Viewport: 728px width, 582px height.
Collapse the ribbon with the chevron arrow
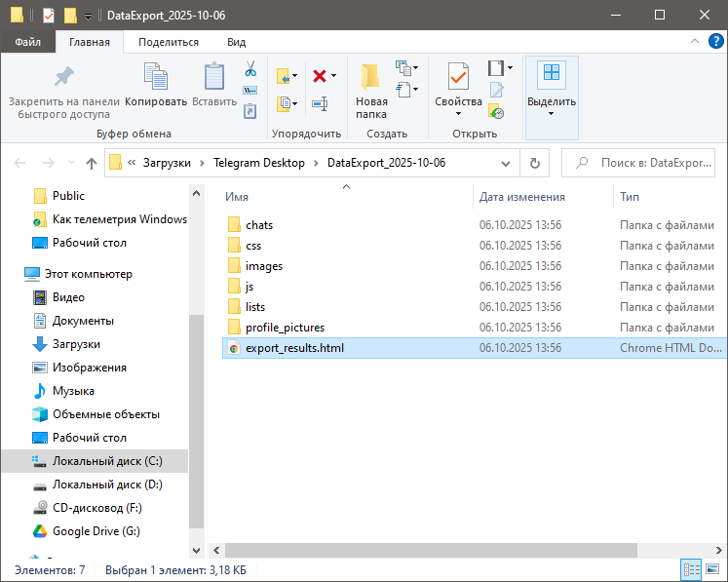695,42
